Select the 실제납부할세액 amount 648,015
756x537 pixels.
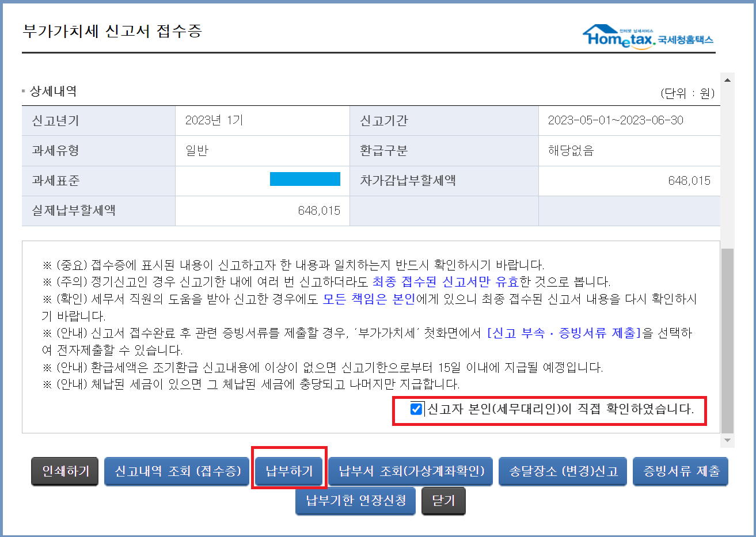[x=319, y=211]
